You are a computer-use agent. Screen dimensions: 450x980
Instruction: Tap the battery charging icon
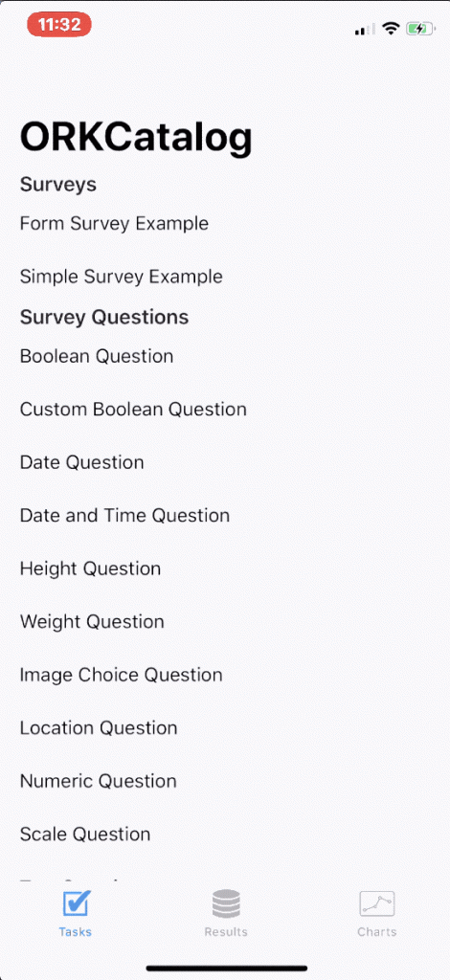click(419, 28)
